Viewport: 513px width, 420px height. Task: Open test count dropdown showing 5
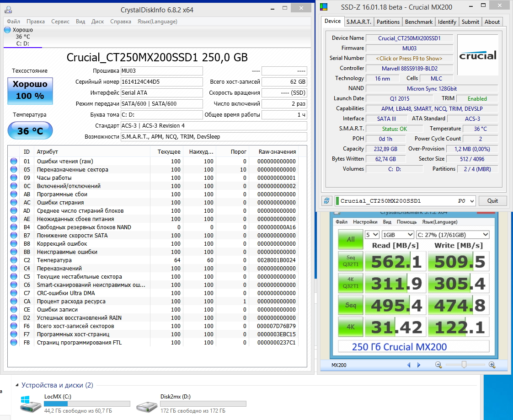(372, 235)
